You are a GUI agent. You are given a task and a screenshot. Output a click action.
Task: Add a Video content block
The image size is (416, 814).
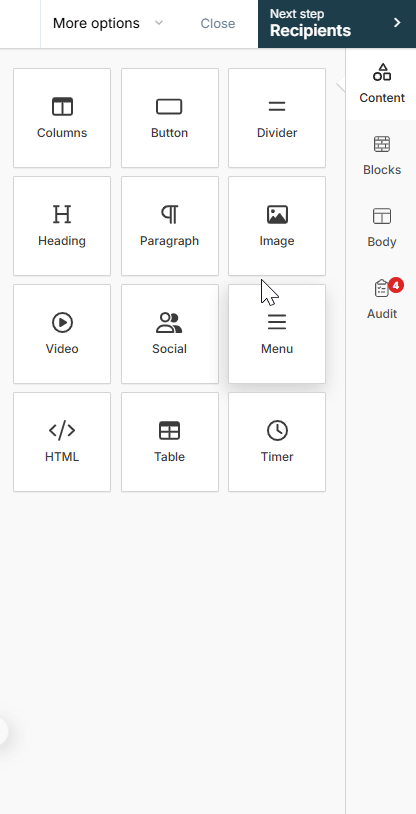62,334
